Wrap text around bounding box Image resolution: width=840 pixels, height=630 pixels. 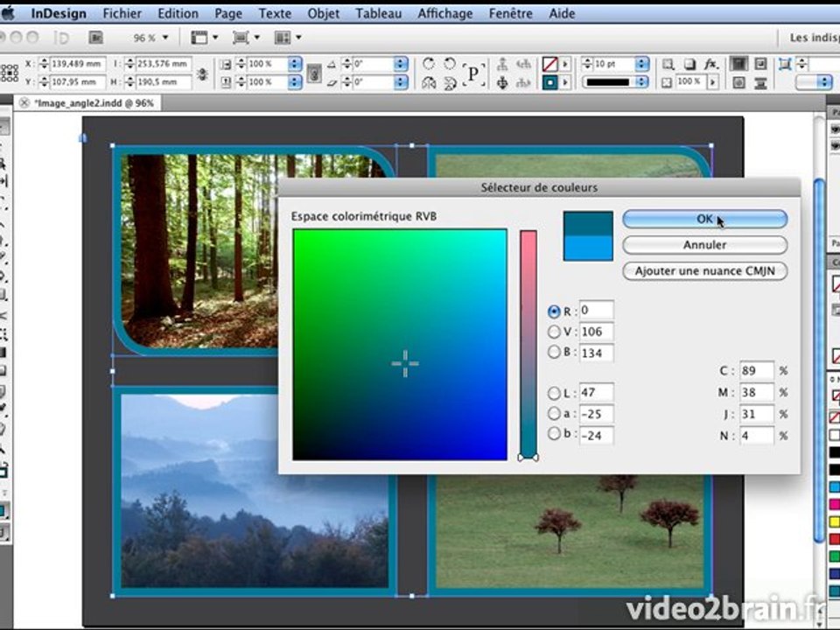(x=760, y=64)
